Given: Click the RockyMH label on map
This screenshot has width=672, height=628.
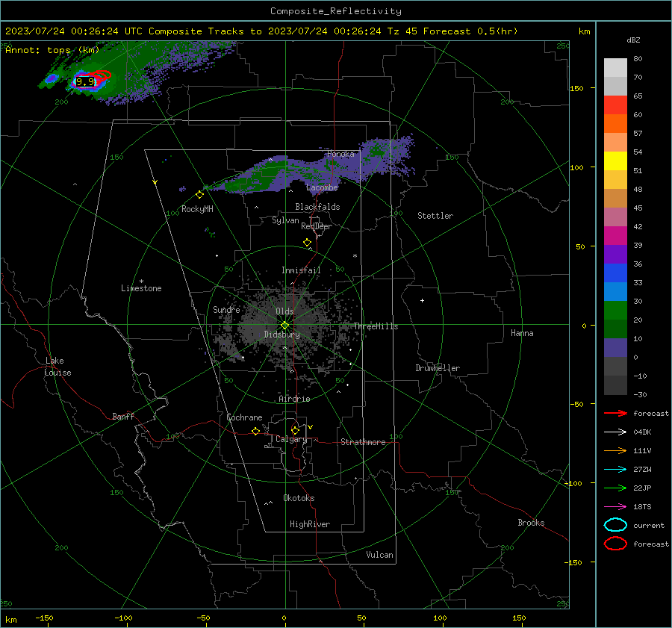Looking at the screenshot, I should (197, 209).
